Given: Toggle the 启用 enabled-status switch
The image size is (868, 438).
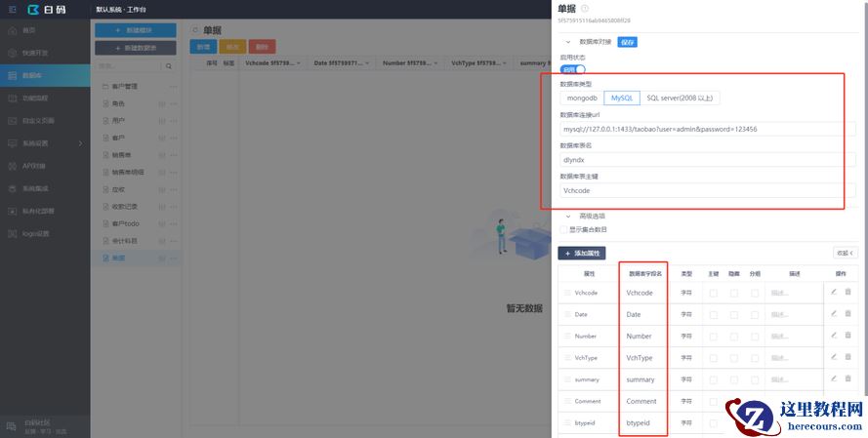Looking at the screenshot, I should coord(572,69).
